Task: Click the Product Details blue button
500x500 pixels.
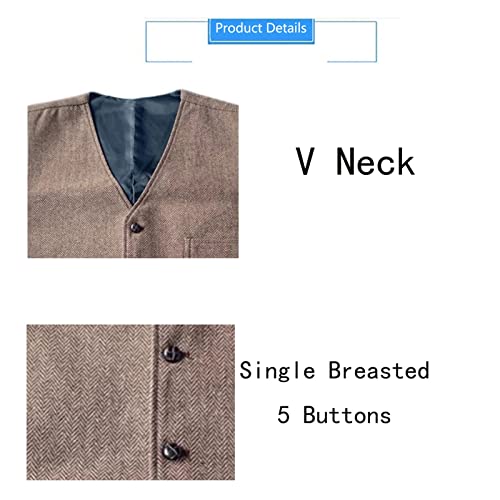Action: pos(261,31)
